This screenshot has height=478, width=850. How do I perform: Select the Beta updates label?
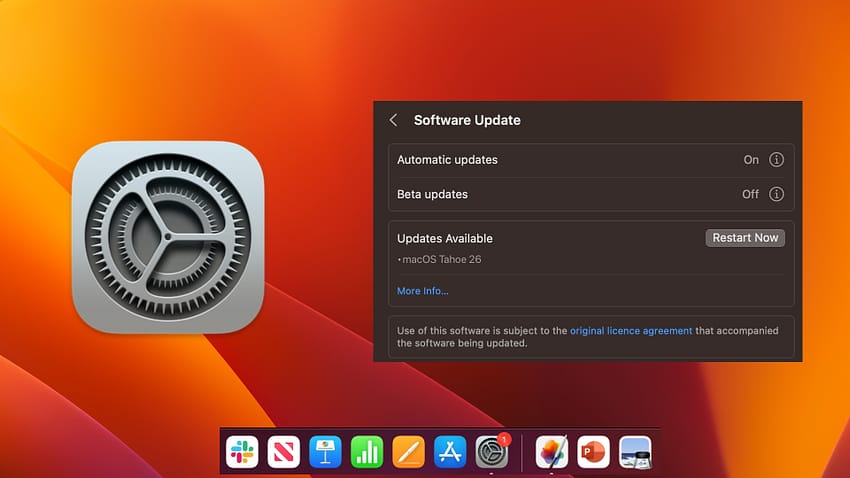point(432,194)
